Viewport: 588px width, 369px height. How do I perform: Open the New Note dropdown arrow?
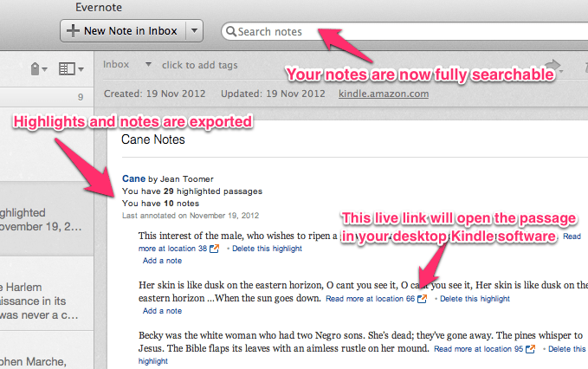coord(194,31)
